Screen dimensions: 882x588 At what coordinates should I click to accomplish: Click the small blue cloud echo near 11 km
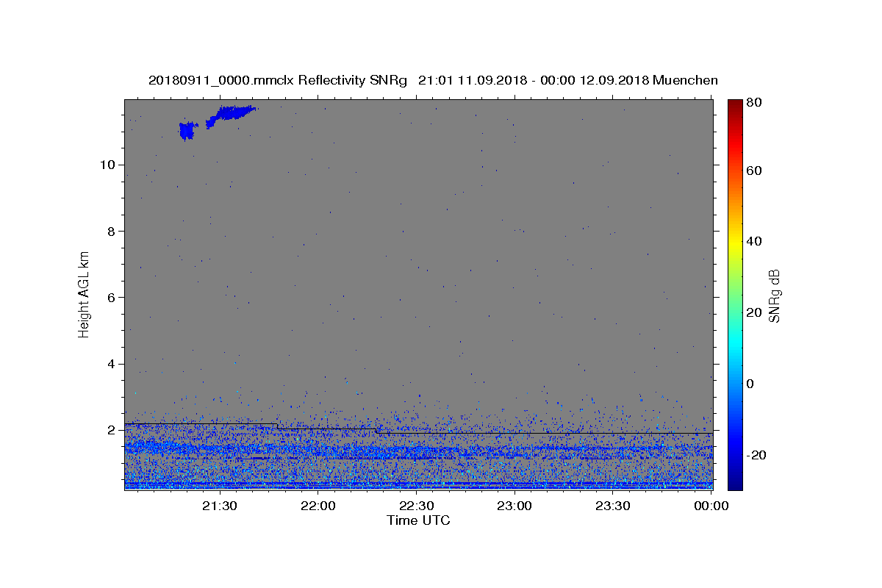(x=188, y=131)
